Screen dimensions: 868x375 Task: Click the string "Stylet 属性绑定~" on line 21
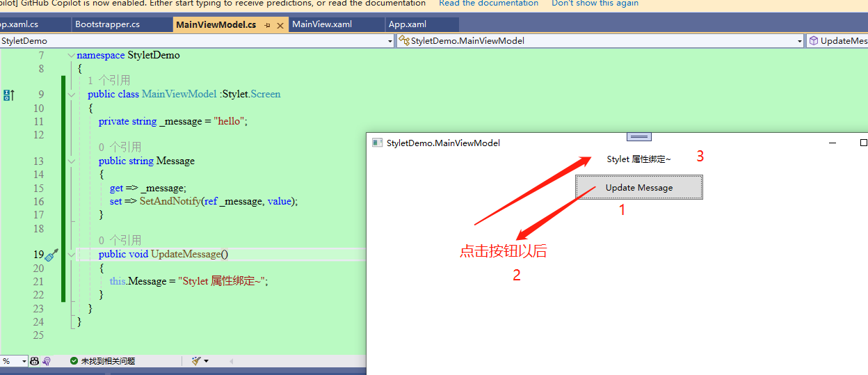[x=222, y=281]
